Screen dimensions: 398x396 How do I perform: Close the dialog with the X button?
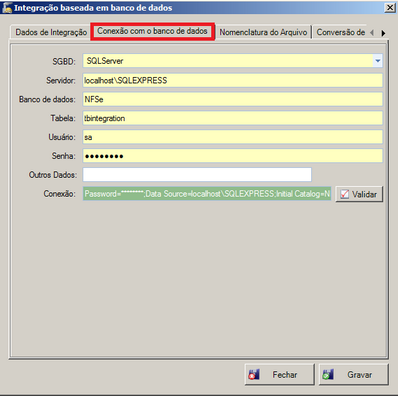point(390,8)
